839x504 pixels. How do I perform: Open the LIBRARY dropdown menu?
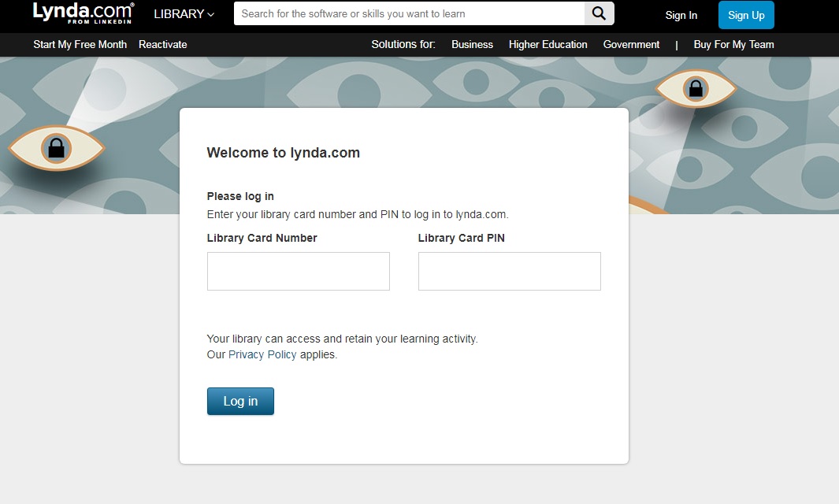184,14
